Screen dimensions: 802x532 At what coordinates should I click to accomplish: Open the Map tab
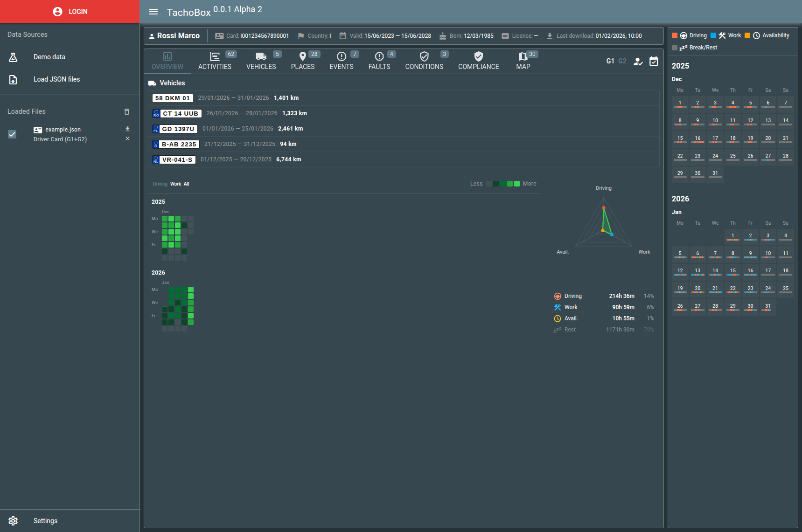[523, 61]
